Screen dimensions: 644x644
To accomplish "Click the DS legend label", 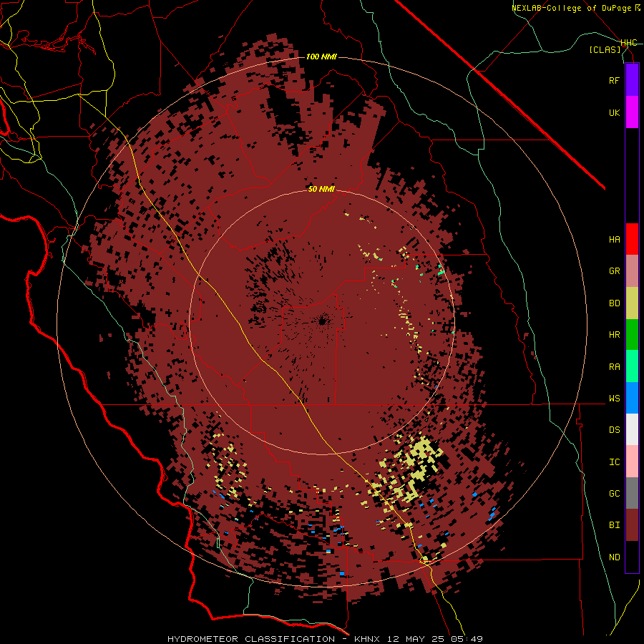I will coord(614,429).
